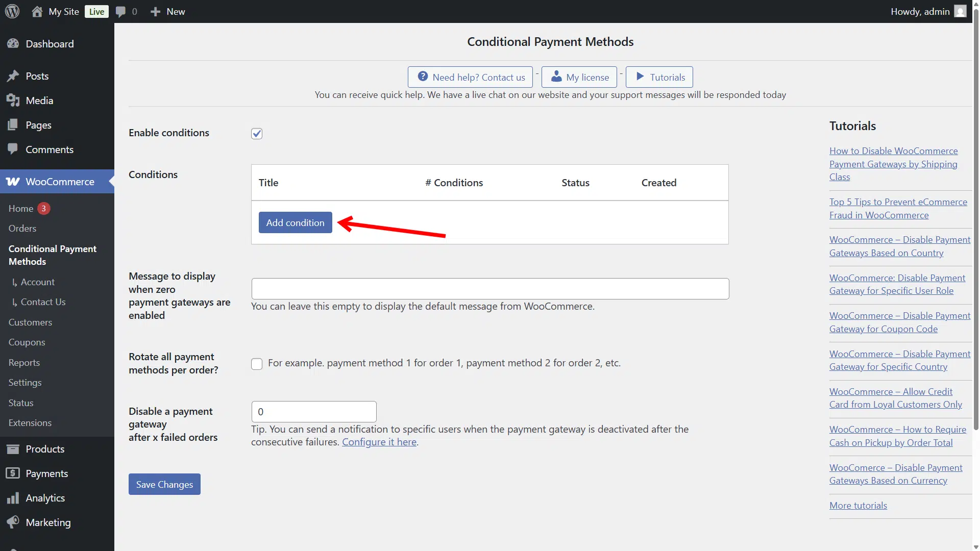
Task: Click the Products archive icon
Action: pyautogui.click(x=13, y=449)
